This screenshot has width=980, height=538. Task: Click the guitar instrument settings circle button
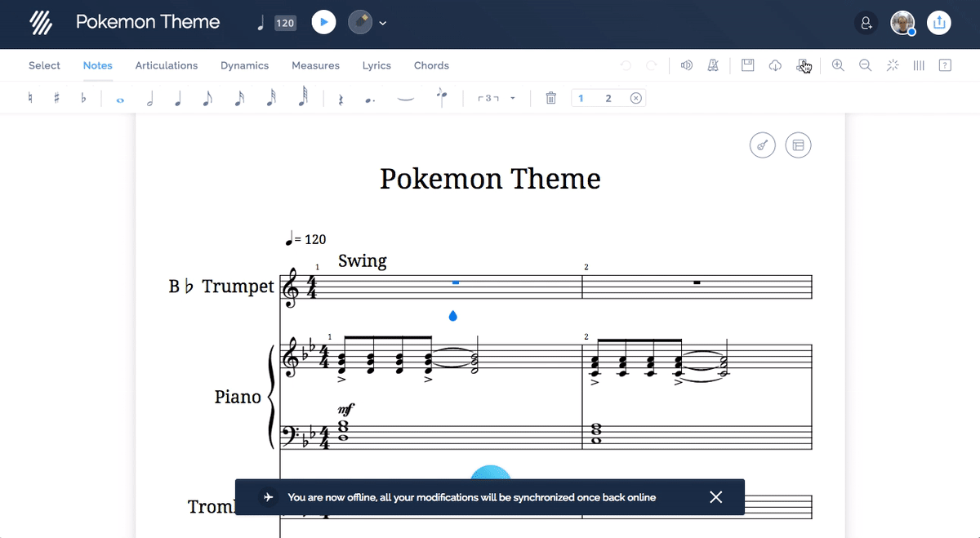point(762,145)
